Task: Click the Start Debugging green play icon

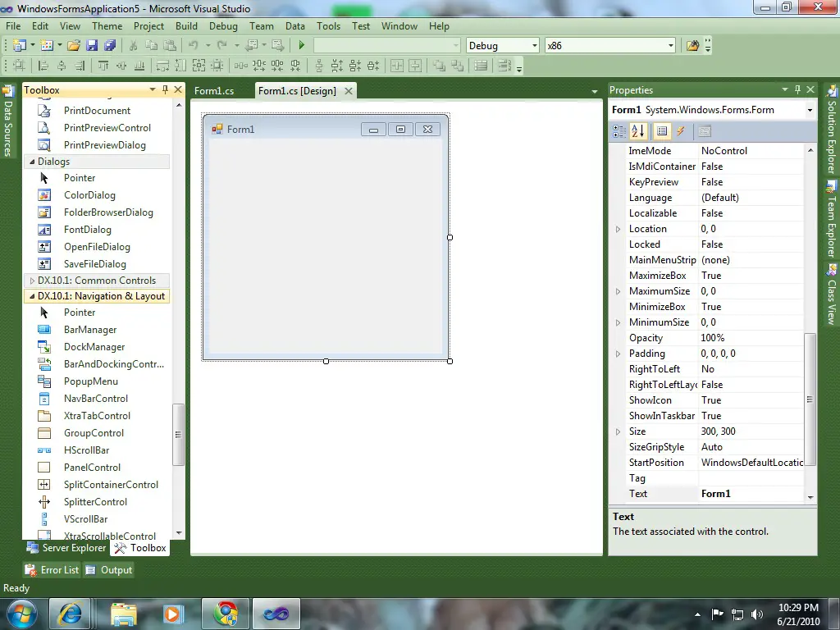Action: pos(302,46)
